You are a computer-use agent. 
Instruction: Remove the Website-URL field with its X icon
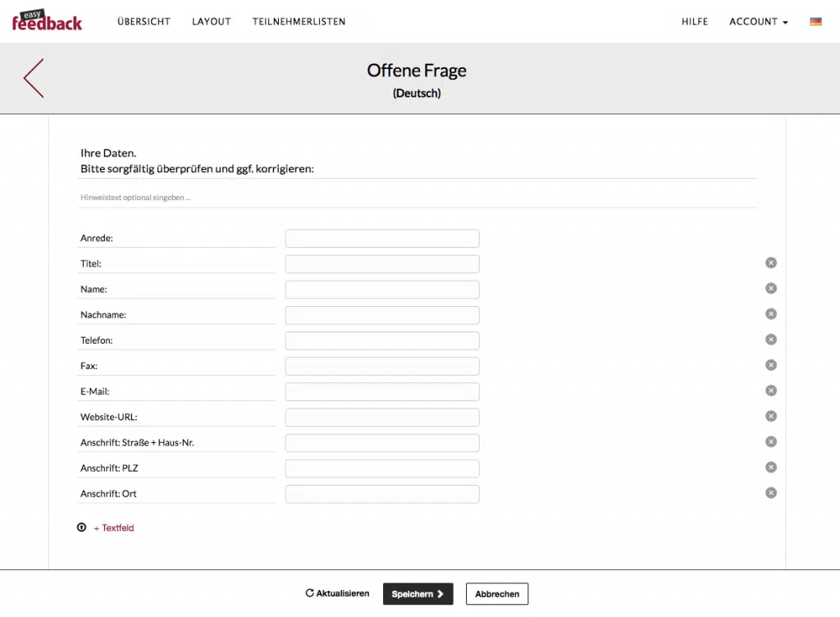click(771, 416)
